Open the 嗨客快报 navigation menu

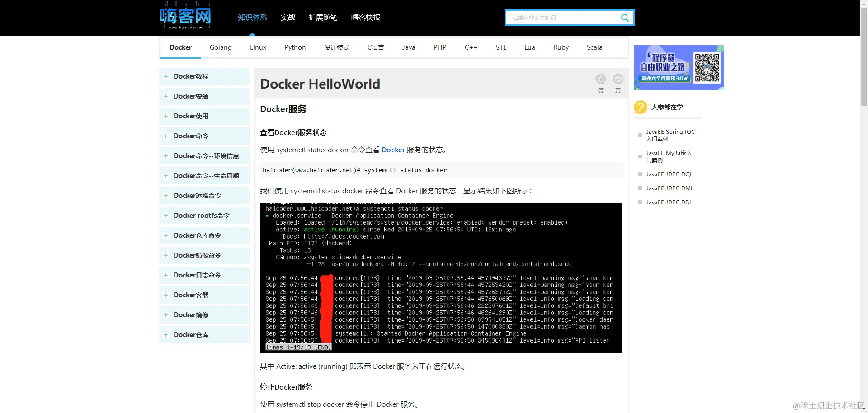pos(365,18)
